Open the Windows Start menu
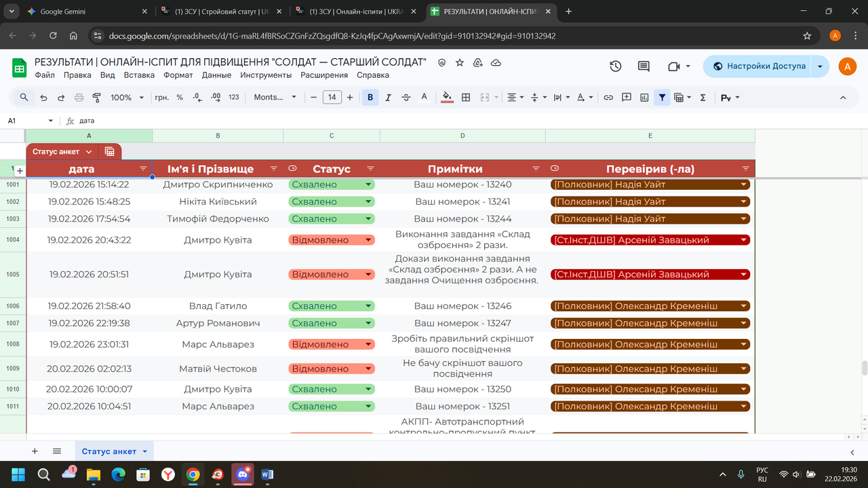868x488 pixels. tap(18, 474)
